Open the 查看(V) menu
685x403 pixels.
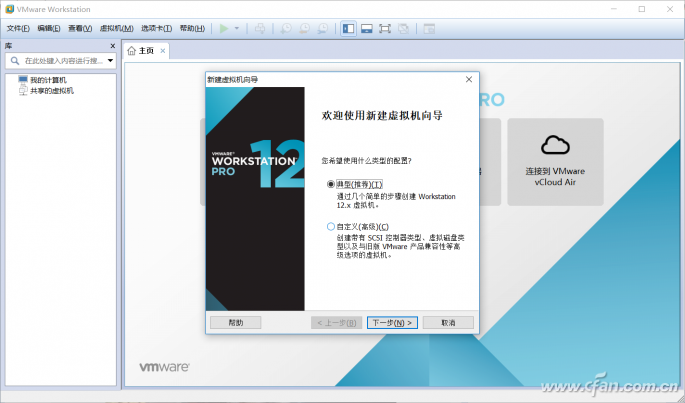pos(80,28)
